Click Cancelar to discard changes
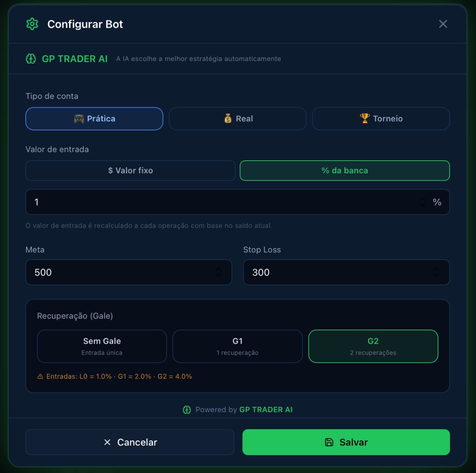The height and width of the screenshot is (473, 476). 130,442
